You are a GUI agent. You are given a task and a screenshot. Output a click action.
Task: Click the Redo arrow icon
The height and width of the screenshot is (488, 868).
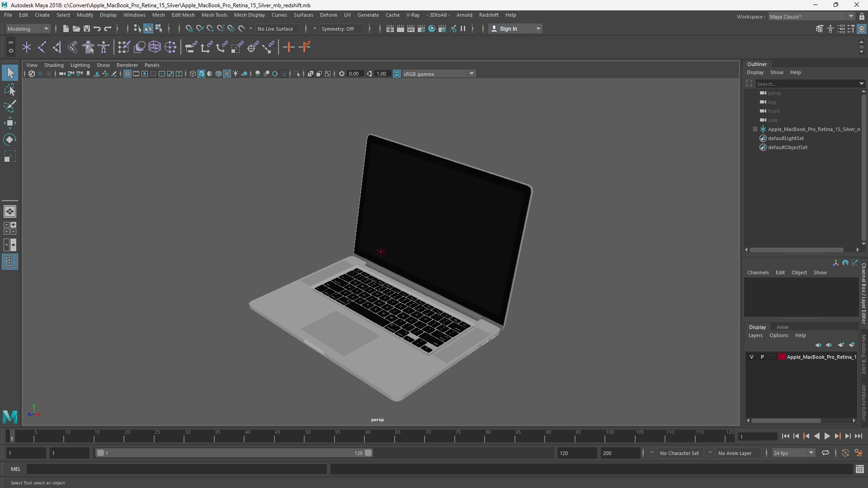[108, 28]
